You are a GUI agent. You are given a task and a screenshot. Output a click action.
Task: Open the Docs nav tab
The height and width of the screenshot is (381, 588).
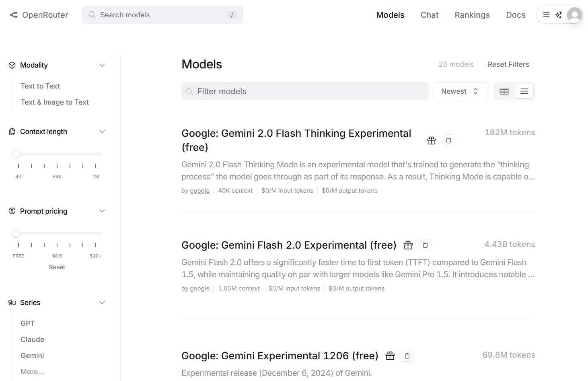pos(516,15)
